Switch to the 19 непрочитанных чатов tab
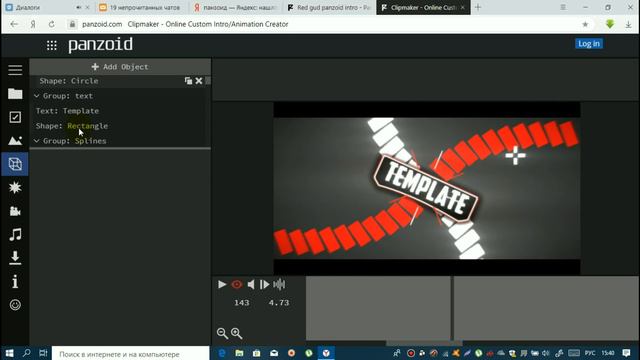640x360 pixels. [141, 7]
